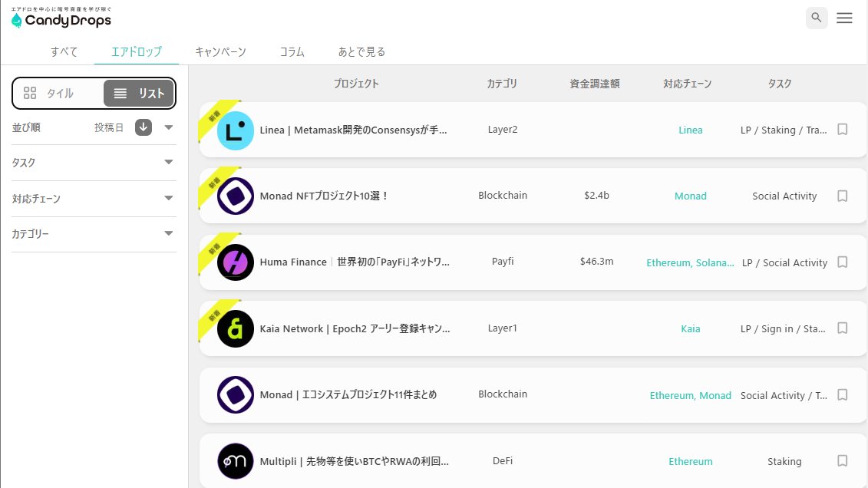Switch to リスト list view

click(138, 93)
